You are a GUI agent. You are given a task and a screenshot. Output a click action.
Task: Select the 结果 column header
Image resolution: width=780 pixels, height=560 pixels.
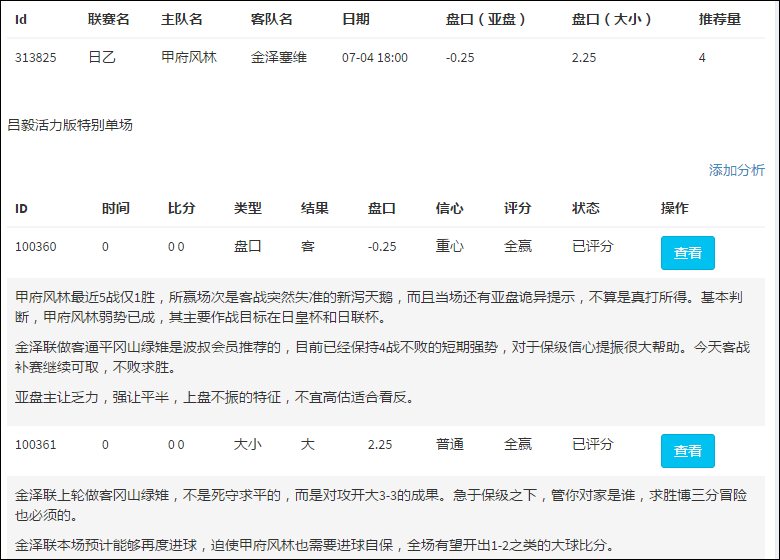pyautogui.click(x=314, y=208)
